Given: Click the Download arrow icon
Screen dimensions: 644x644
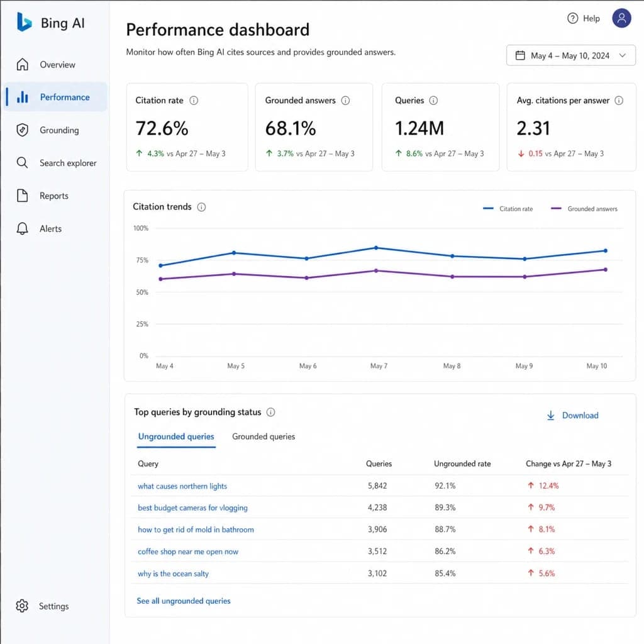Looking at the screenshot, I should [551, 415].
